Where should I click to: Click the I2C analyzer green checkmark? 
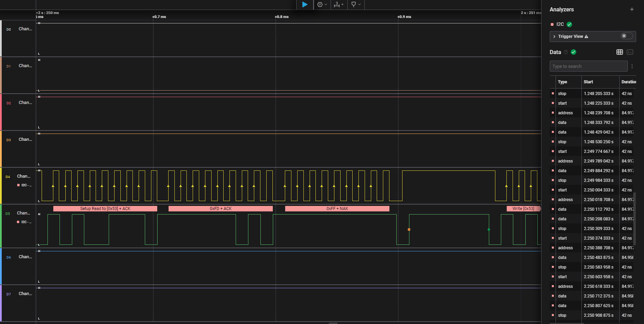tap(569, 24)
